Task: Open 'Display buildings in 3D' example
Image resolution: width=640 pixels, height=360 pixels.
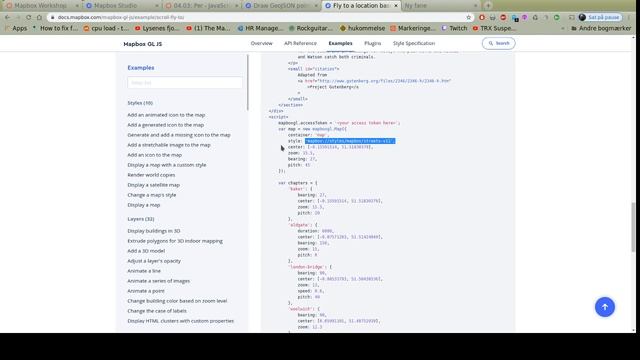Action: coord(153,231)
